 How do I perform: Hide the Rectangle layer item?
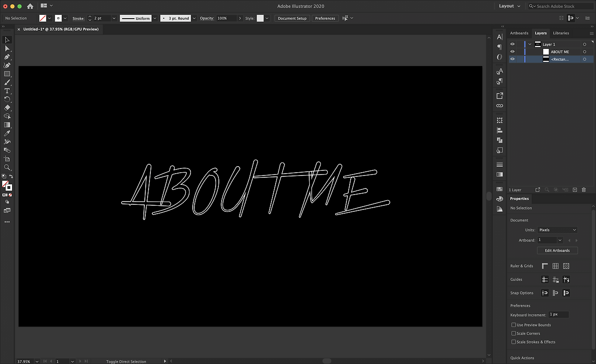coord(513,59)
